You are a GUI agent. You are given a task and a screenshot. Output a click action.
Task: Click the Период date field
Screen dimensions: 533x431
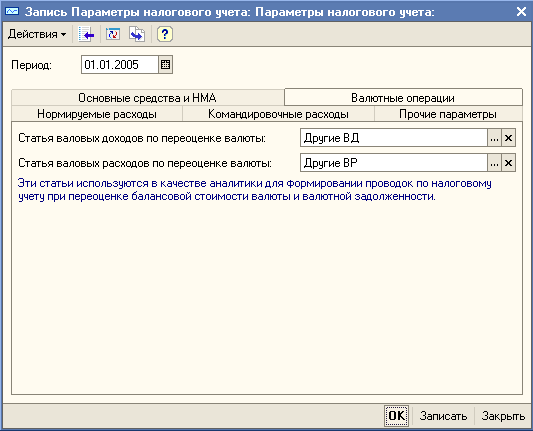[x=120, y=65]
